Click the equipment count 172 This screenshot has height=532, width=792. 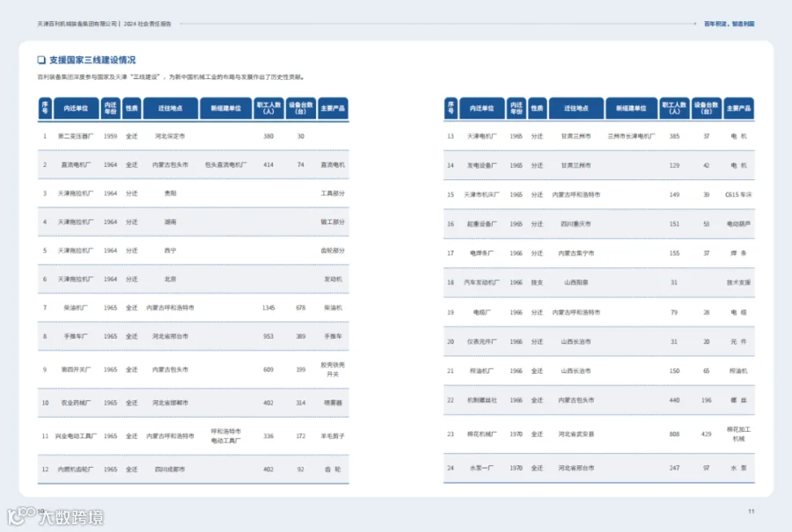(301, 436)
